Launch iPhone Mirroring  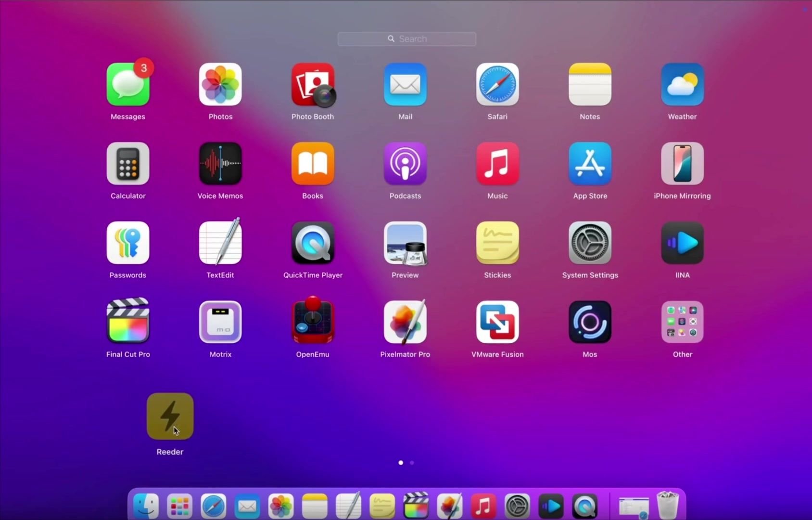click(682, 164)
